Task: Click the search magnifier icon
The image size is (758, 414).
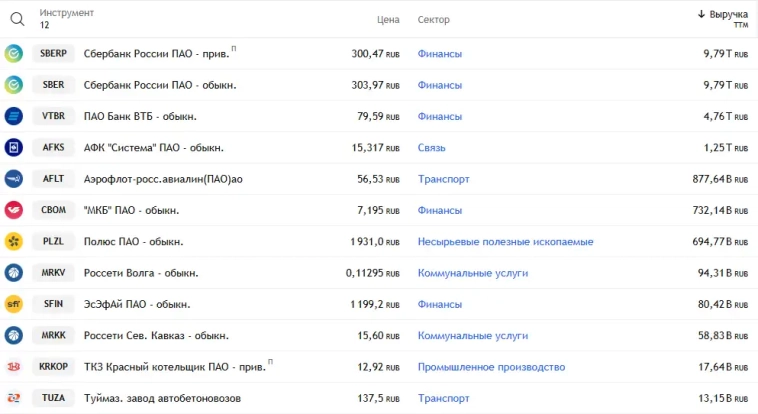Action: coord(17,19)
